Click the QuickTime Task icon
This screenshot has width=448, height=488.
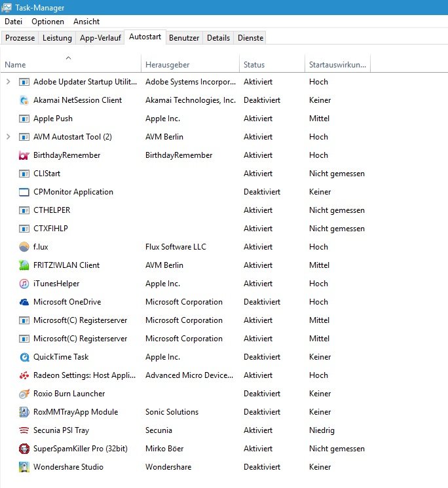[24, 357]
